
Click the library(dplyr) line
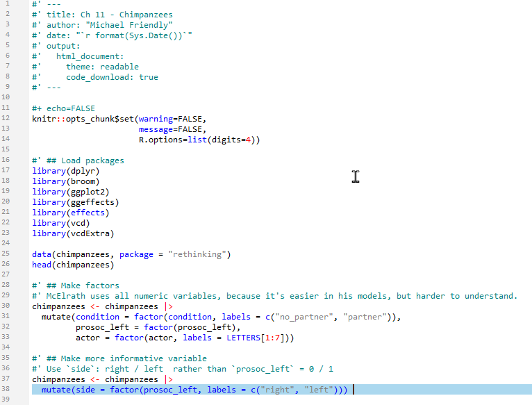tap(66, 171)
